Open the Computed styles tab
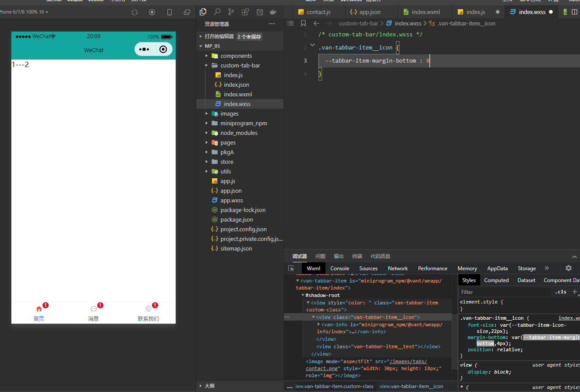Screen dimensions: 580x392 [496, 280]
